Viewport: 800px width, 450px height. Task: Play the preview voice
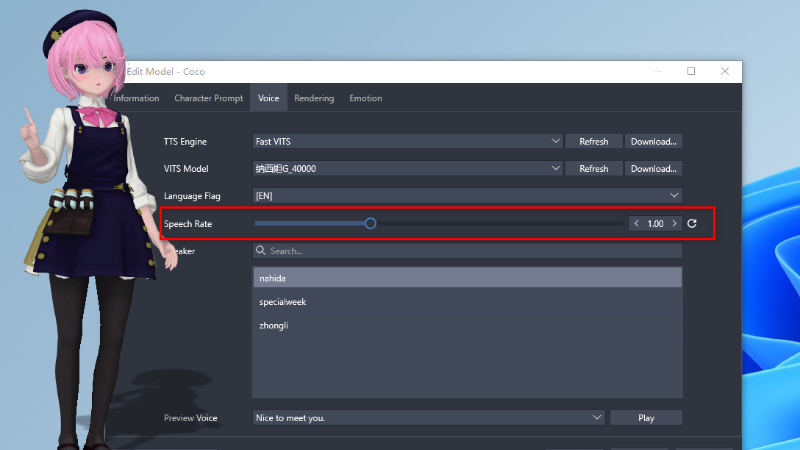tap(646, 417)
